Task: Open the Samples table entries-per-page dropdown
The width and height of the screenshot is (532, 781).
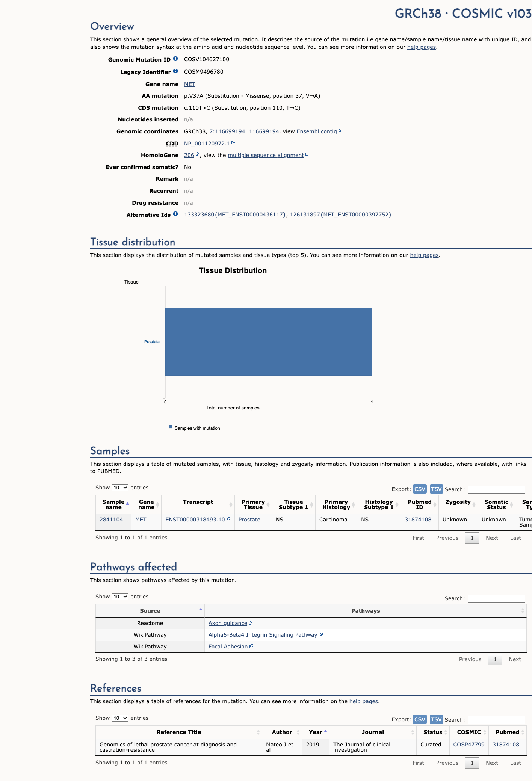Action: pyautogui.click(x=120, y=488)
